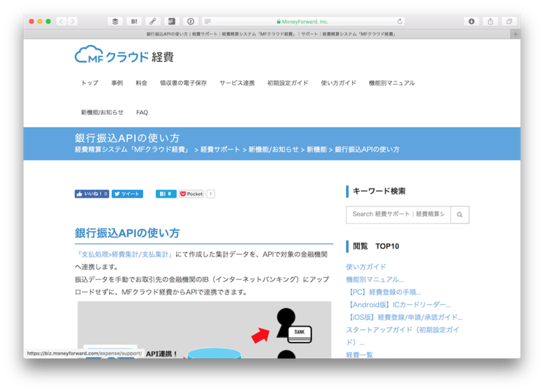Viewport: 544px width, 392px height.
Task: Click the stacked layers extension icon
Action: (115, 22)
